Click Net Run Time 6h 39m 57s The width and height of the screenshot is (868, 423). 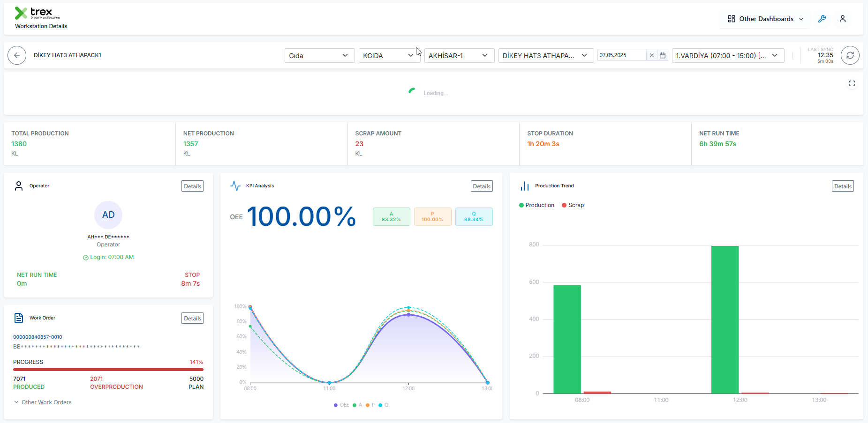pyautogui.click(x=717, y=144)
